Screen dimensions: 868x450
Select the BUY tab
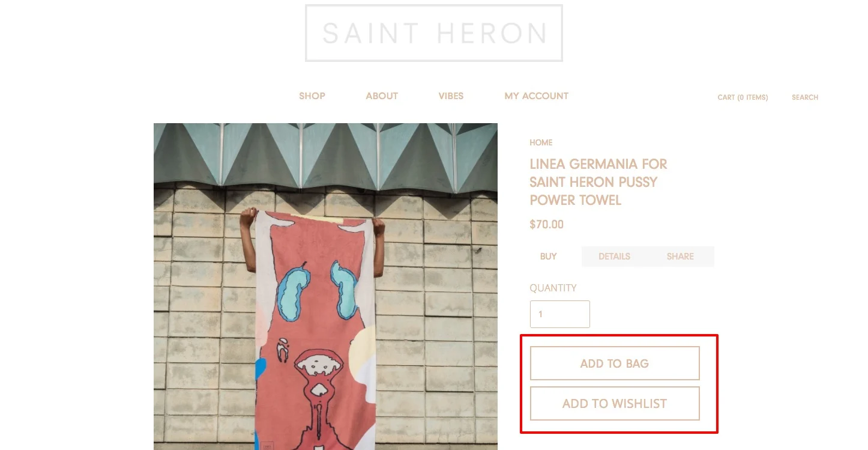[x=549, y=256]
